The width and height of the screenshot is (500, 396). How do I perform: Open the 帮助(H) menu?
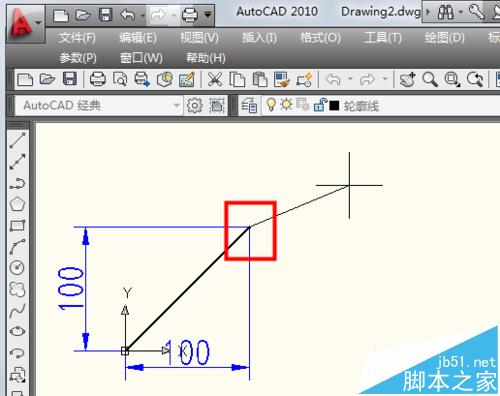pos(206,58)
